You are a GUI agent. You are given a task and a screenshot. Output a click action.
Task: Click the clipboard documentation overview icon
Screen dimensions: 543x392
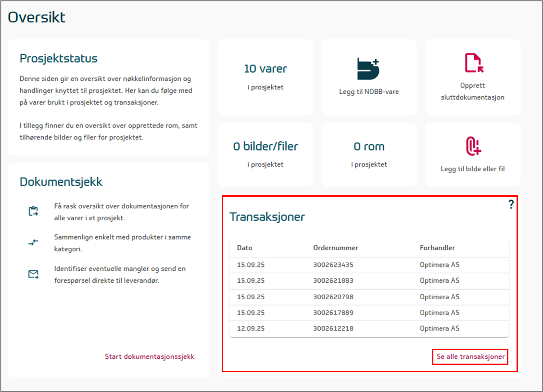coord(33,211)
